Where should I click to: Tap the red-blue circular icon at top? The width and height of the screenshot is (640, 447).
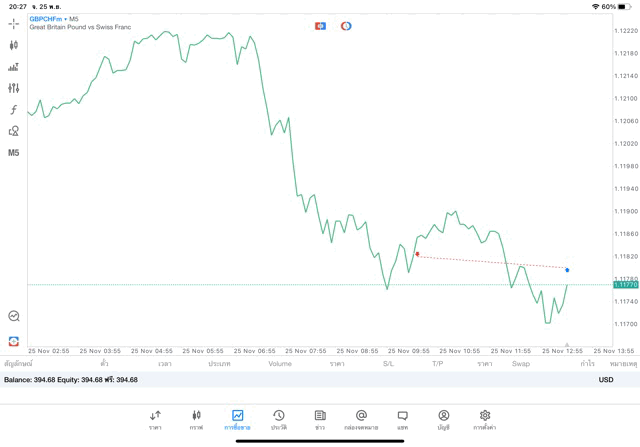[346, 26]
